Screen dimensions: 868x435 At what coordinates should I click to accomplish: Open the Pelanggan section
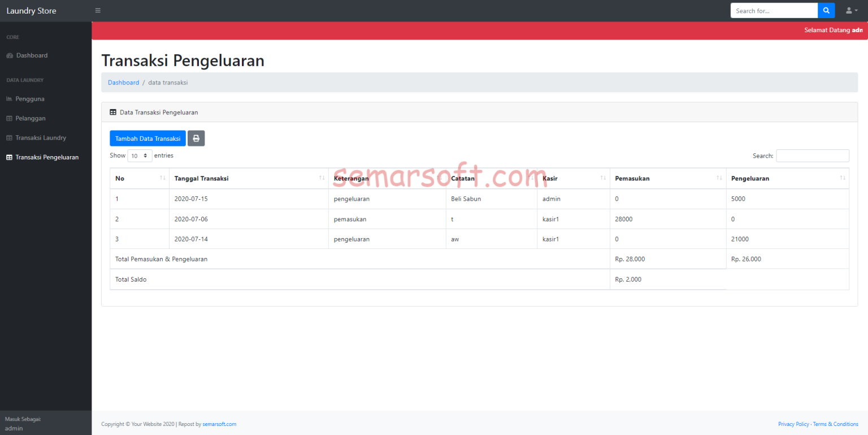(x=30, y=118)
